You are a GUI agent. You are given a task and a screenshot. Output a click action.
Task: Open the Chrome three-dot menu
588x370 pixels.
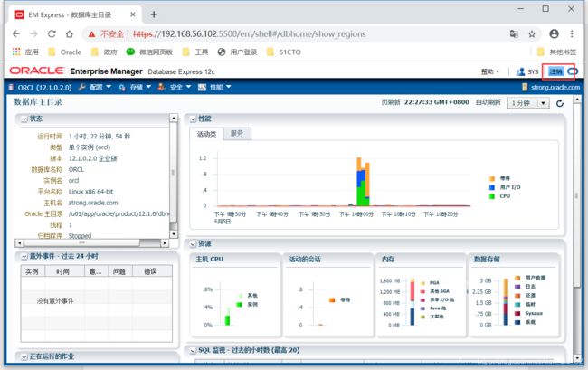pyautogui.click(x=572, y=33)
